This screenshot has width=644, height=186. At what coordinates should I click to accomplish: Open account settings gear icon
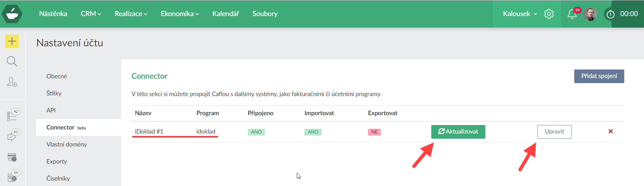549,14
